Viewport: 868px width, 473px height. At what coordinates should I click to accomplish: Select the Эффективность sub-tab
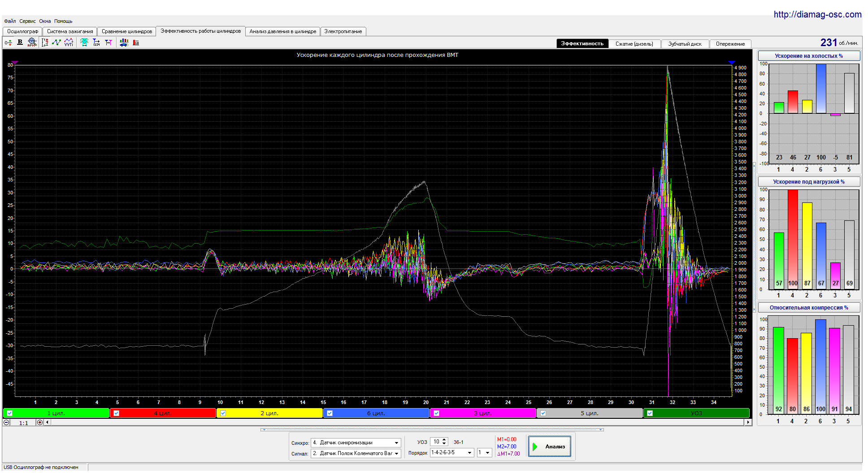click(582, 43)
